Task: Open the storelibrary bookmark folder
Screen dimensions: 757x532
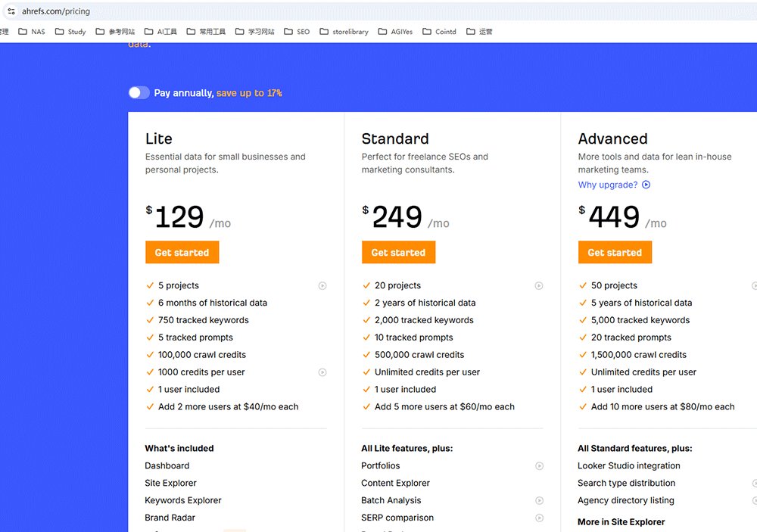Action: 344,31
